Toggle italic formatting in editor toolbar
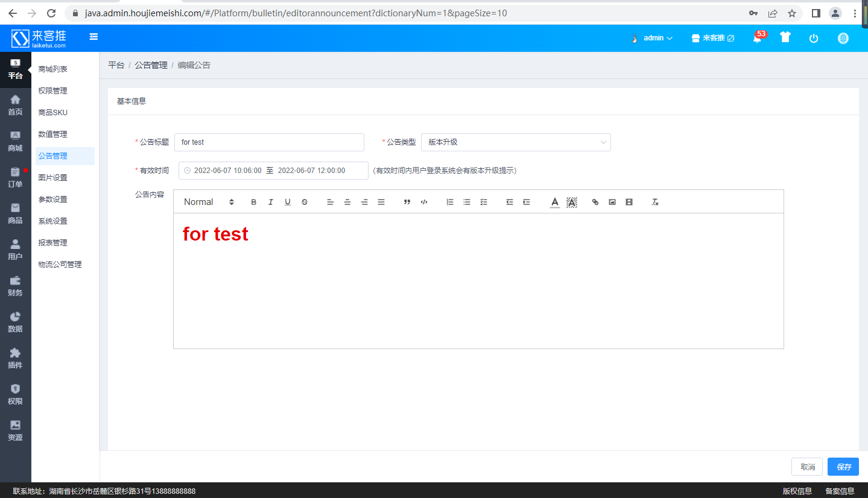The height and width of the screenshot is (498, 868). pos(271,202)
